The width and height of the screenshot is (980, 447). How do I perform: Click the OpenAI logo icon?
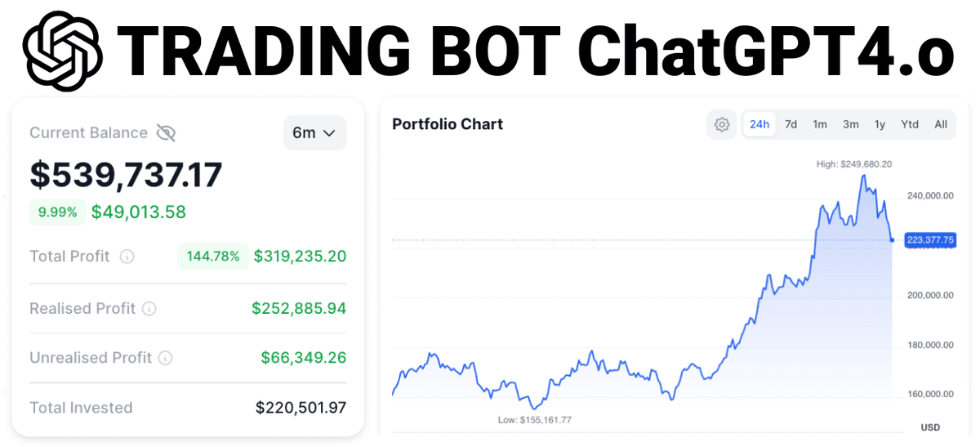point(63,51)
